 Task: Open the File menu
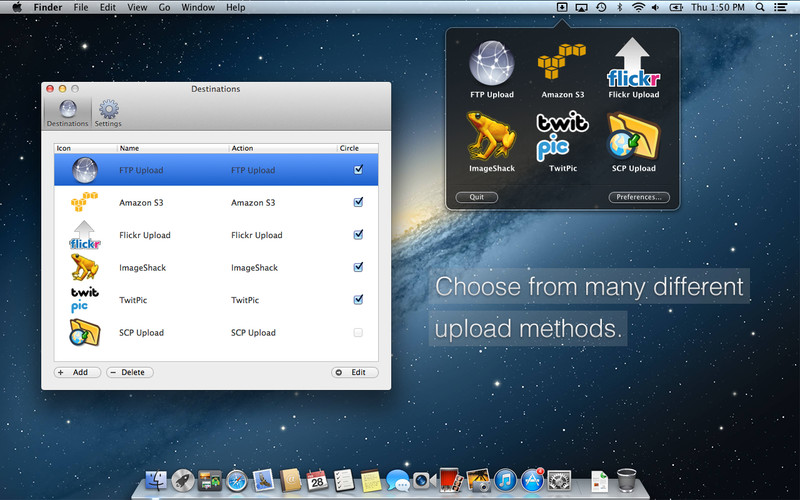pos(81,7)
